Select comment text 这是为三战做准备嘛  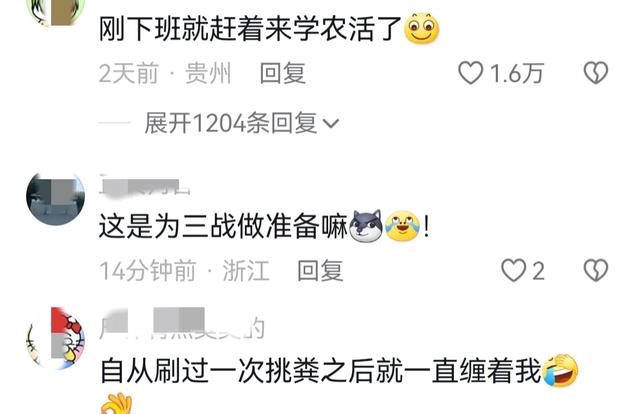tap(223, 227)
